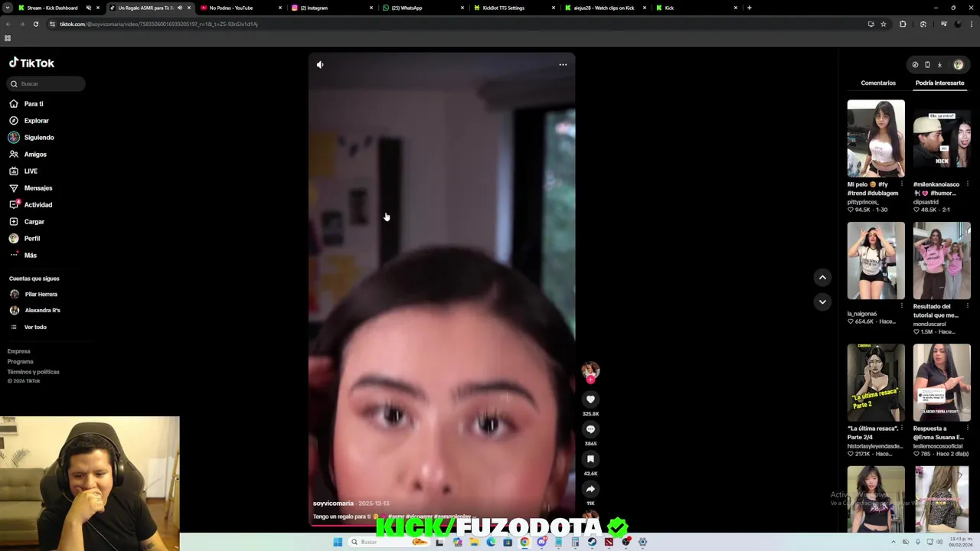980x551 pixels.
Task: Mute the video with speaker icon
Action: point(320,65)
